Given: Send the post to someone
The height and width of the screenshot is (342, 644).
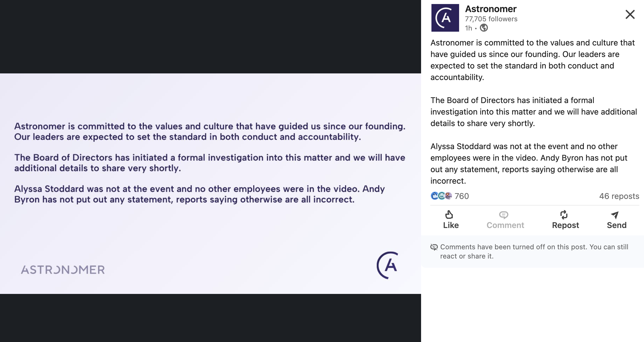Looking at the screenshot, I should [x=616, y=220].
